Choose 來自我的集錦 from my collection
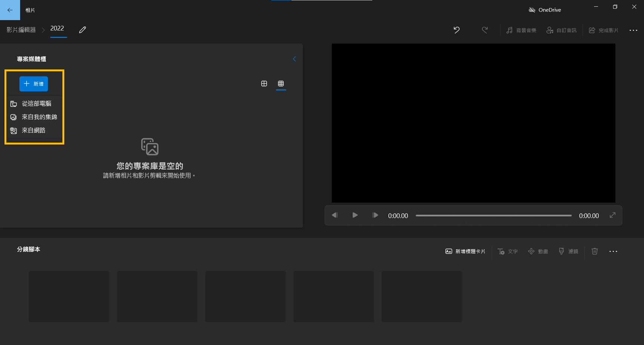 34,117
